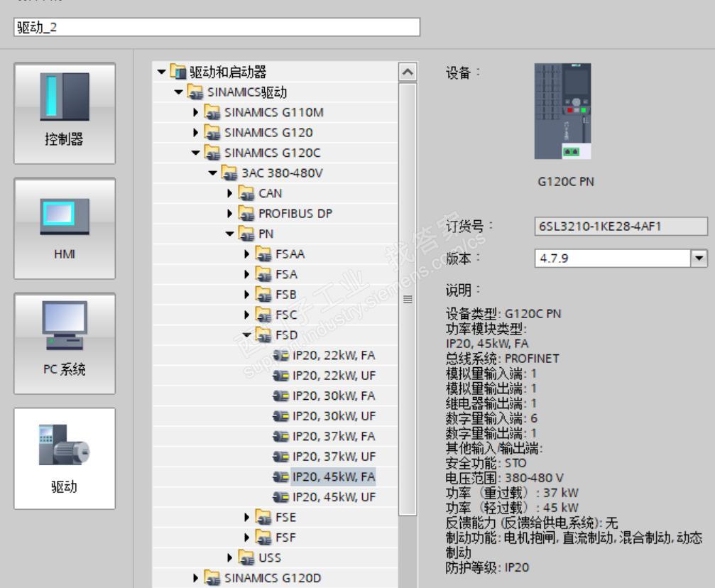Expand the CAN folder arrow
The image size is (715, 588).
(230, 193)
